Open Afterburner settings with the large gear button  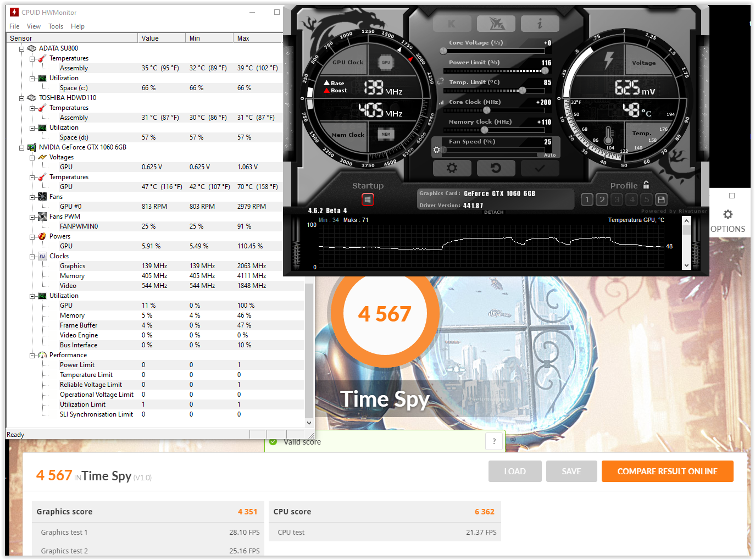point(452,168)
